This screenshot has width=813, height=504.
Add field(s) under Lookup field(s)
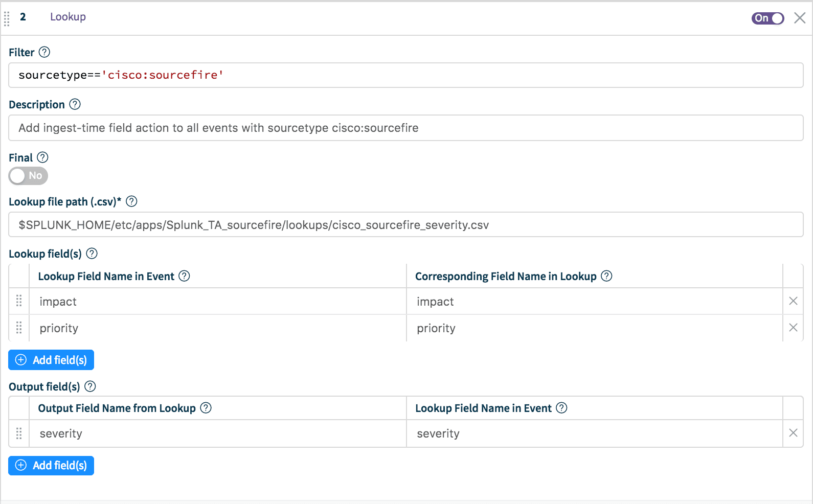[51, 360]
